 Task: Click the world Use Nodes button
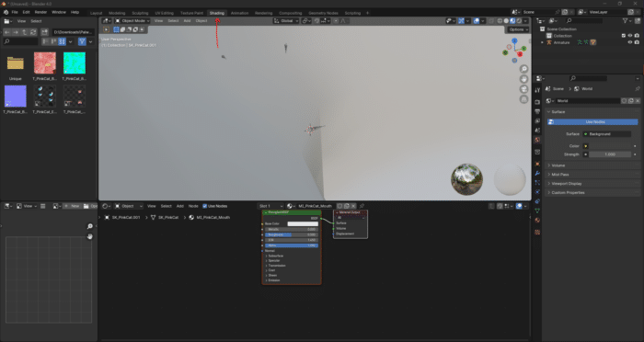pos(592,122)
